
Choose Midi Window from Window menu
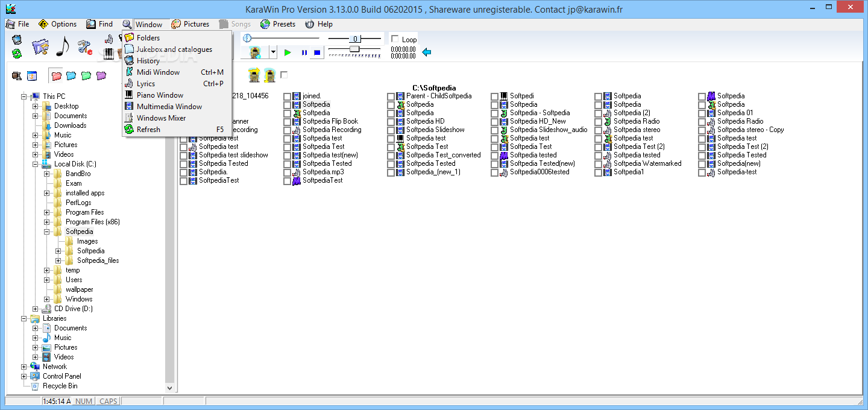177,72
